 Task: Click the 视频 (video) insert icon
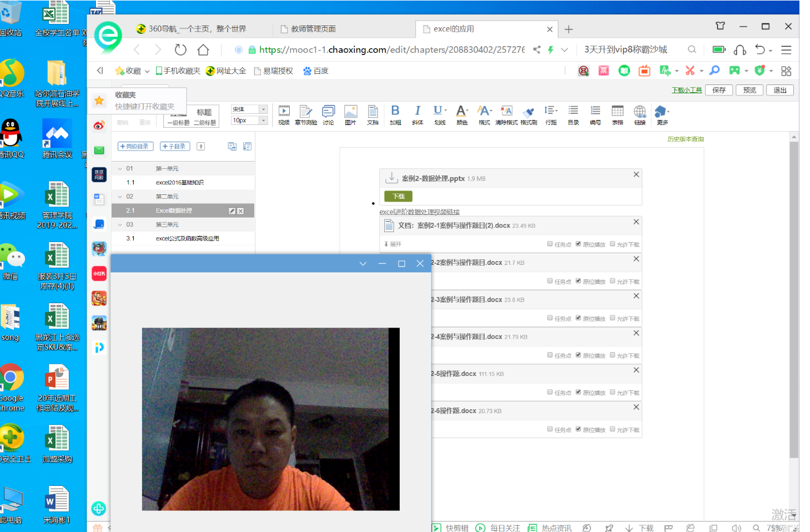point(284,114)
